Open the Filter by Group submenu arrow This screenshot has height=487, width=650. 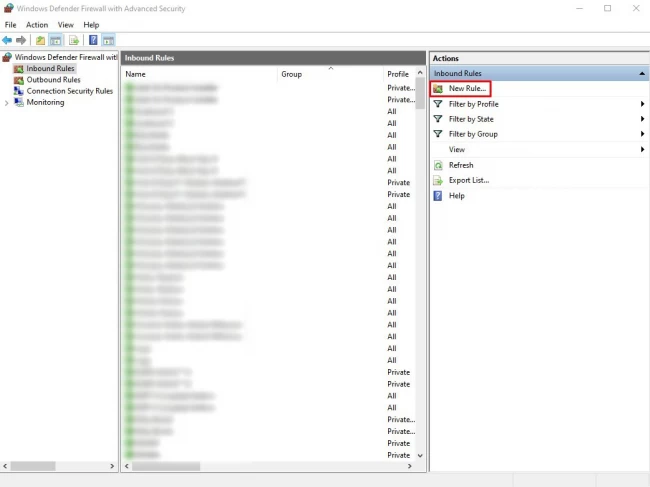click(x=642, y=134)
